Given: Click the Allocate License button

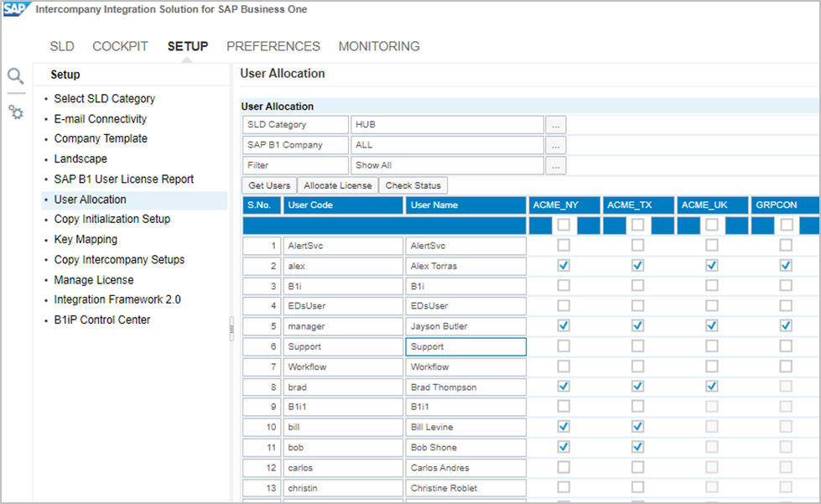Looking at the screenshot, I should 338,185.
